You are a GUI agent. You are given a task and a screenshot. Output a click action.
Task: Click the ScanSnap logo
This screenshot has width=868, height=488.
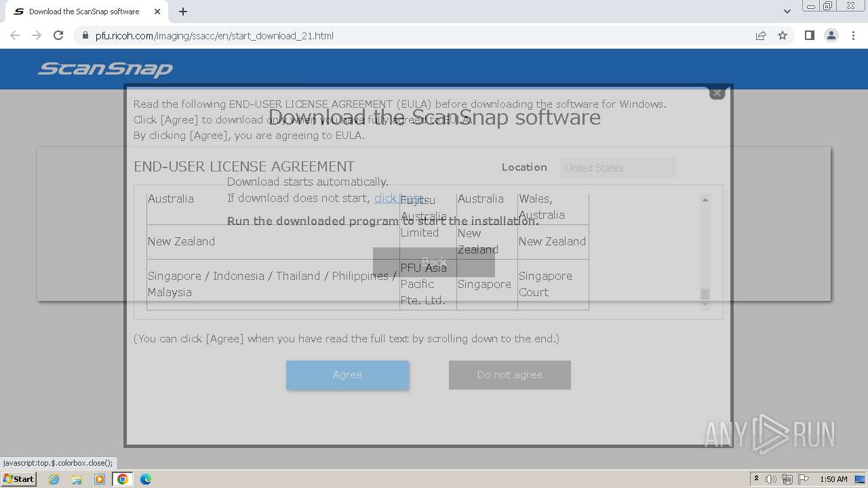click(x=106, y=69)
